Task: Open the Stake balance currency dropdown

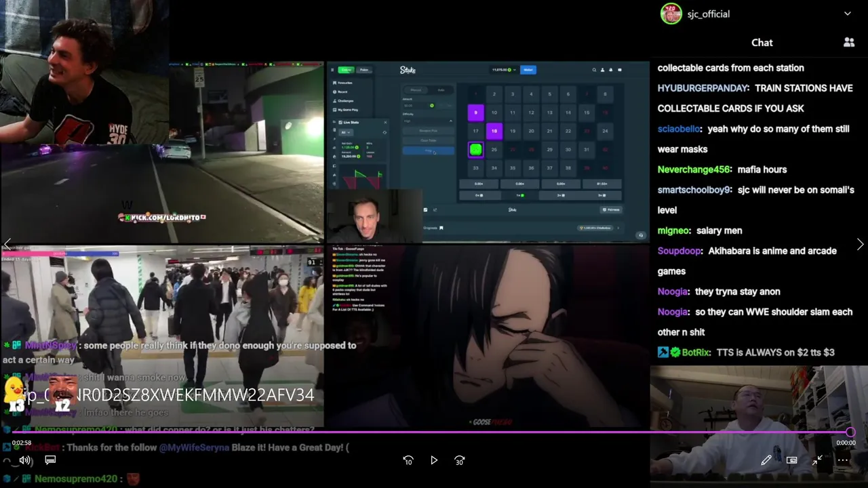Action: click(502, 70)
